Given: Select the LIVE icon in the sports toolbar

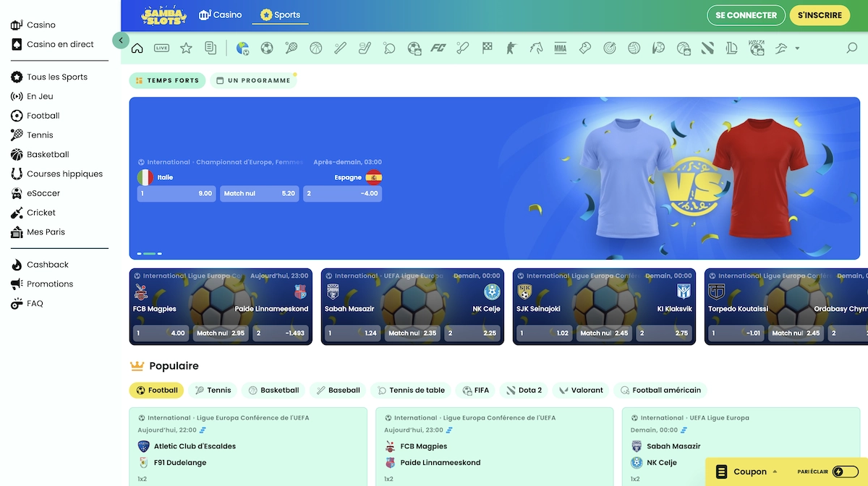Looking at the screenshot, I should point(161,48).
